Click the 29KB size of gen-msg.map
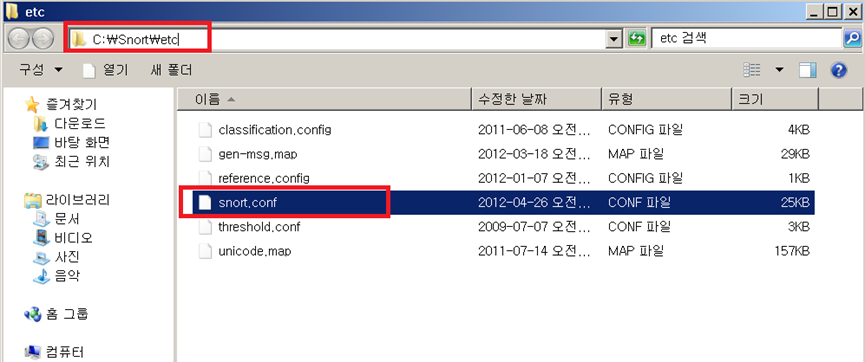This screenshot has width=865, height=362. pos(795,155)
